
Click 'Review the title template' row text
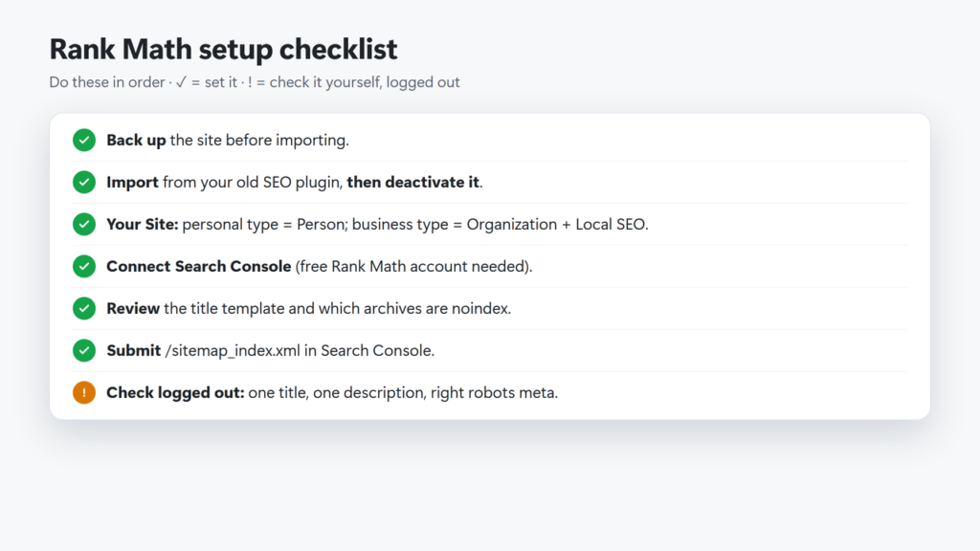[309, 309]
